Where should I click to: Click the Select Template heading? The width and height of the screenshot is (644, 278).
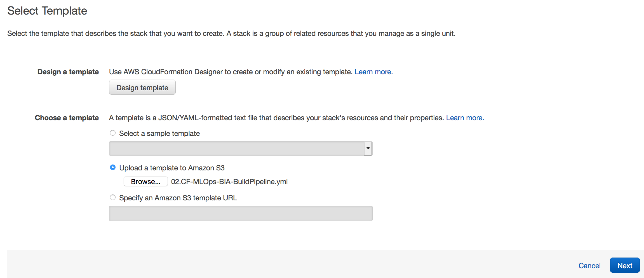[47, 11]
